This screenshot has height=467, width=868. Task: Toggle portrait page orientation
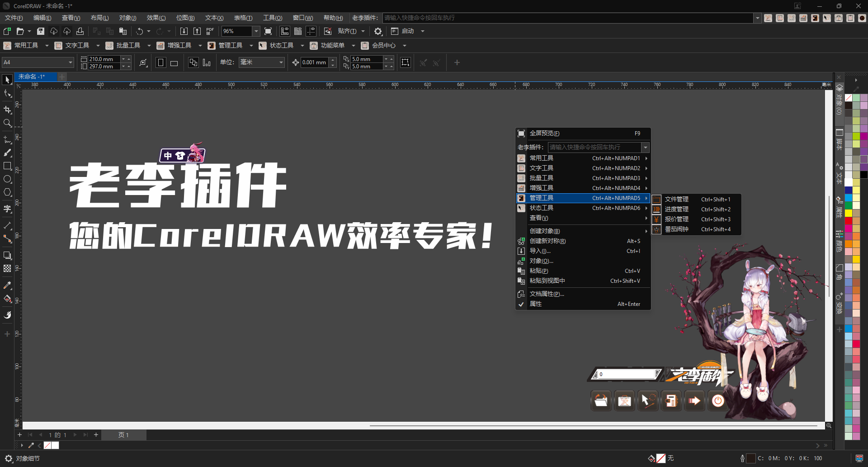[160, 63]
